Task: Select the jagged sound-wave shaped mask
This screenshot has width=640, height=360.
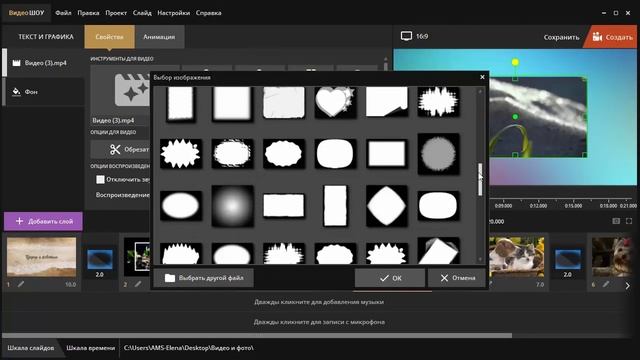Action: (x=438, y=102)
